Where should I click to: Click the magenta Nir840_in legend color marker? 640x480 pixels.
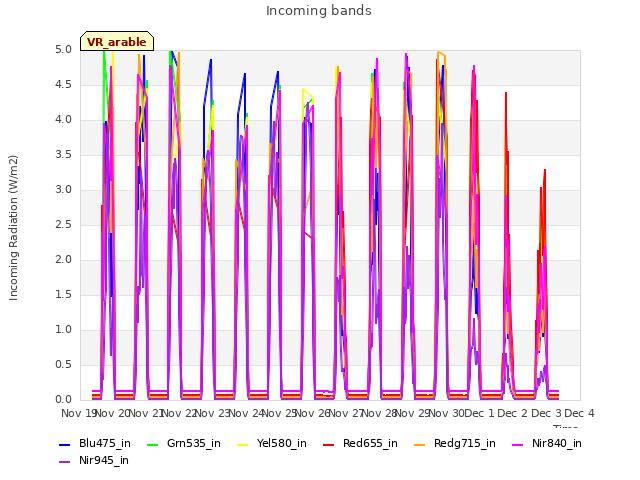[x=518, y=444]
